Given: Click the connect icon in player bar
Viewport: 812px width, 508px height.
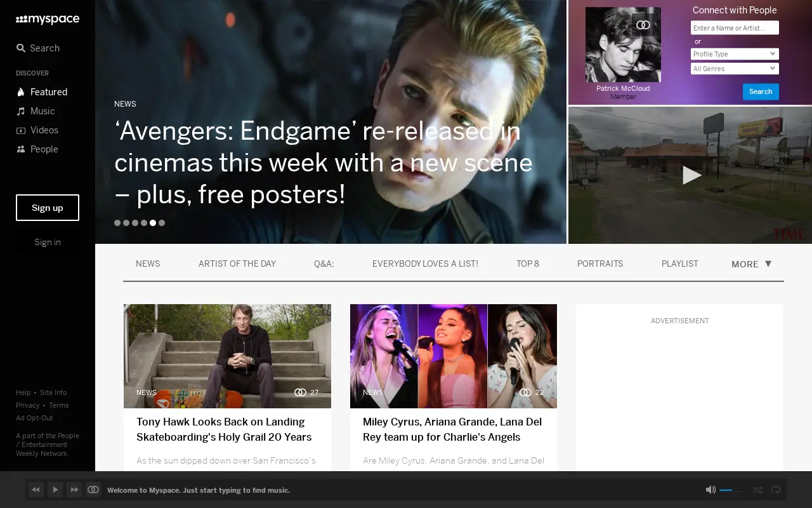Looking at the screenshot, I should (x=93, y=490).
